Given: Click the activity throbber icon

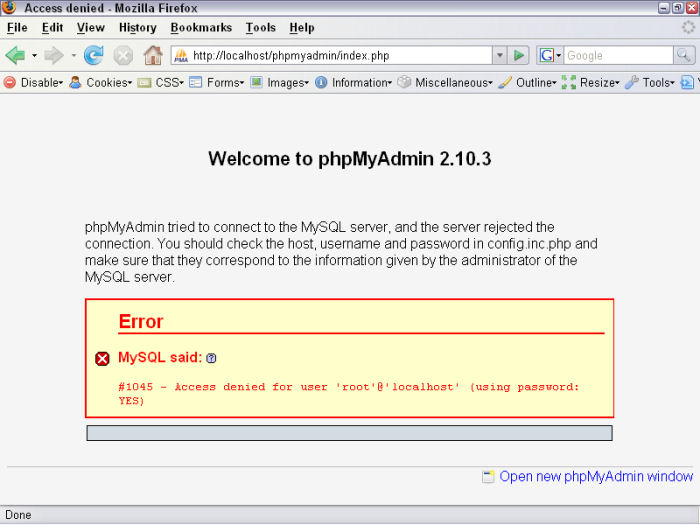Looking at the screenshot, I should coord(688,28).
